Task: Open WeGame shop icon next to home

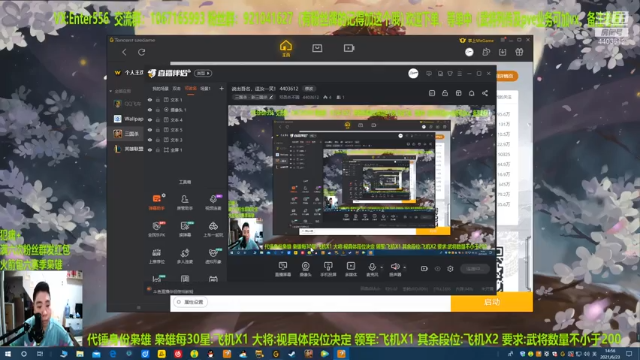Action: [x=317, y=48]
